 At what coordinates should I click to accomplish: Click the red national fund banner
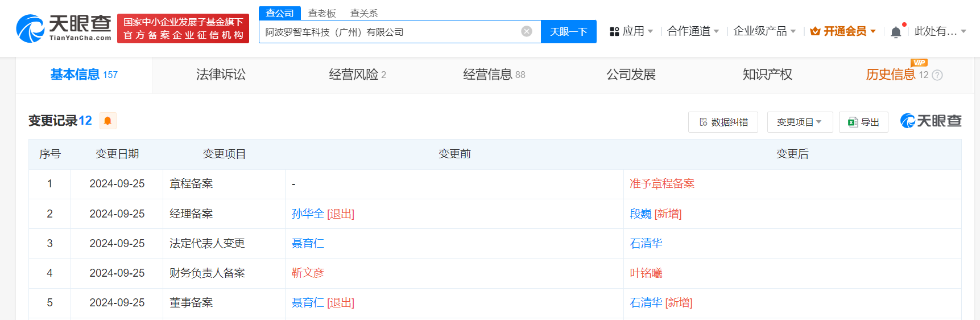(x=183, y=28)
